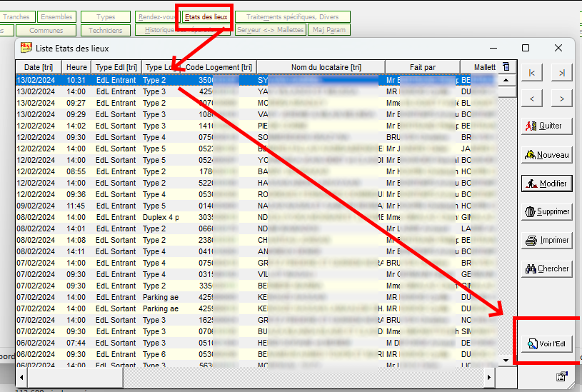Delete the record using Supprimer
582x392 pixels.
point(546,211)
